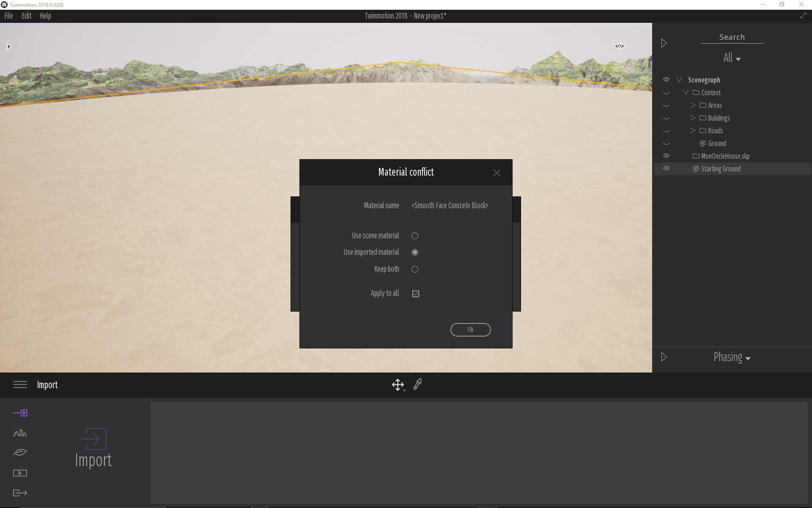The image size is (812, 508).
Task: Open the hamburger menu next to Import
Action: coord(20,384)
